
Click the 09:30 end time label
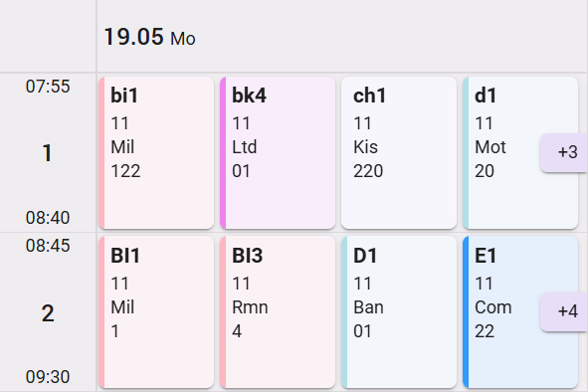point(48,377)
